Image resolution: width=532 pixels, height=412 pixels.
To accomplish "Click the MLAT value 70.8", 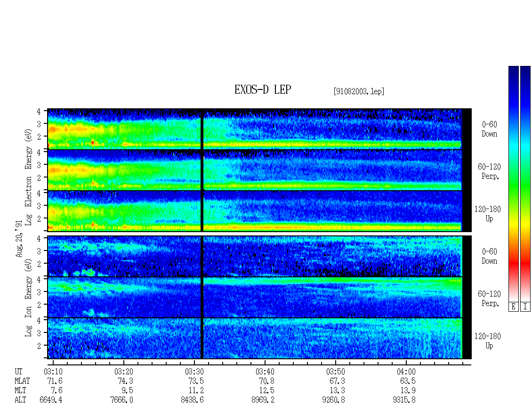I will 266,381.
